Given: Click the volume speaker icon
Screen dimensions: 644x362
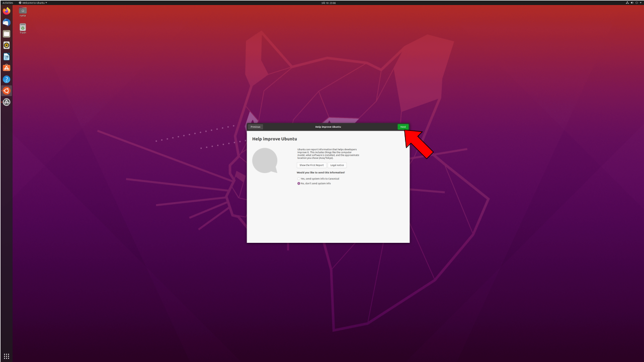Looking at the screenshot, I should point(632,3).
